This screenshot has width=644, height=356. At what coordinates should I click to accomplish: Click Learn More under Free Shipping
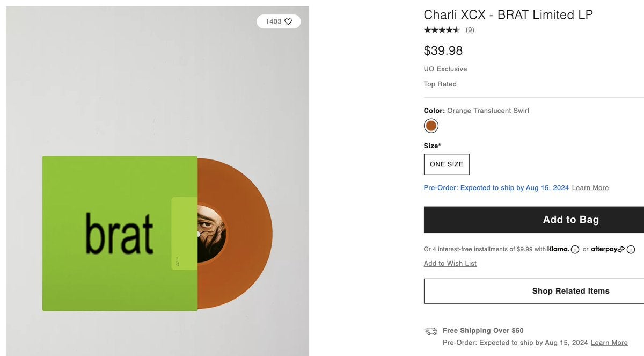(609, 343)
